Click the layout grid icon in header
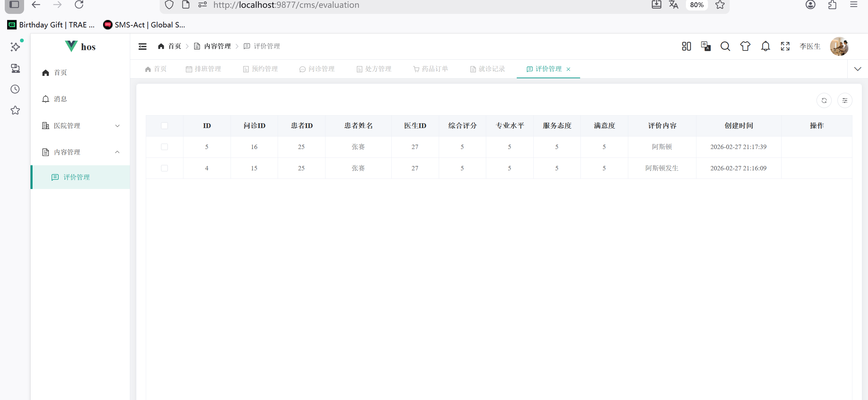The width and height of the screenshot is (868, 400). (x=686, y=46)
